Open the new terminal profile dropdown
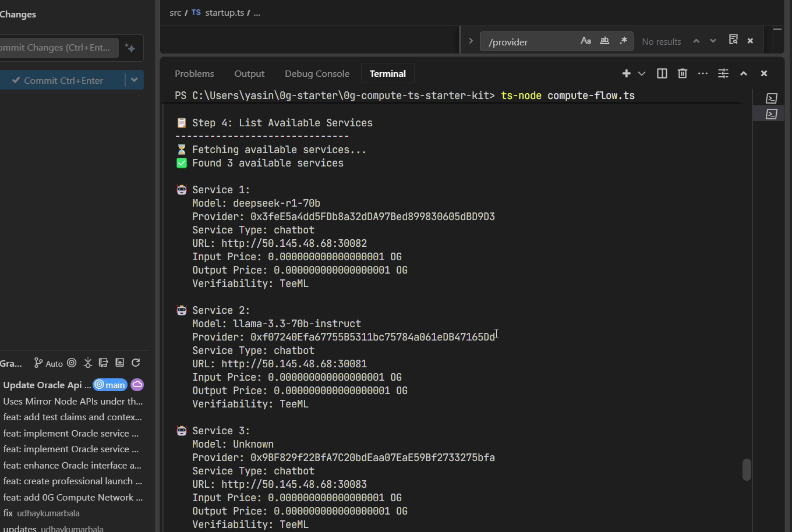This screenshot has height=532, width=792. pyautogui.click(x=642, y=73)
